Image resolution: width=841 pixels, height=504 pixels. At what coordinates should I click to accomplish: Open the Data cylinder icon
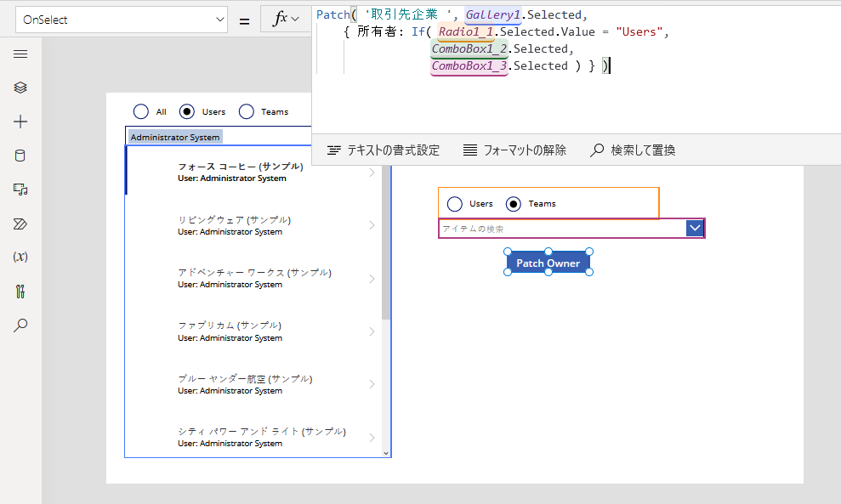click(x=20, y=156)
